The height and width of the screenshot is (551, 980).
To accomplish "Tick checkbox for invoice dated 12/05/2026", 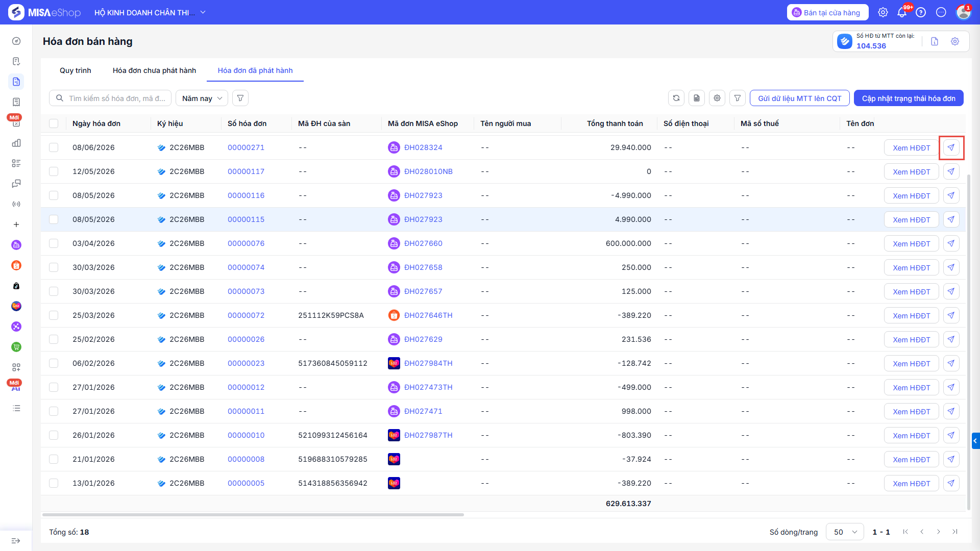I will (54, 171).
